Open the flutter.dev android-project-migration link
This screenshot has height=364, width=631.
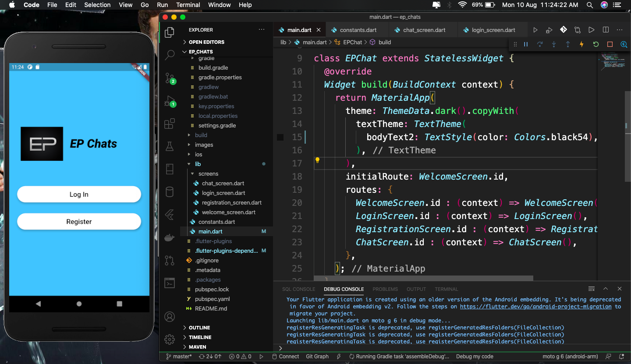[535, 307]
